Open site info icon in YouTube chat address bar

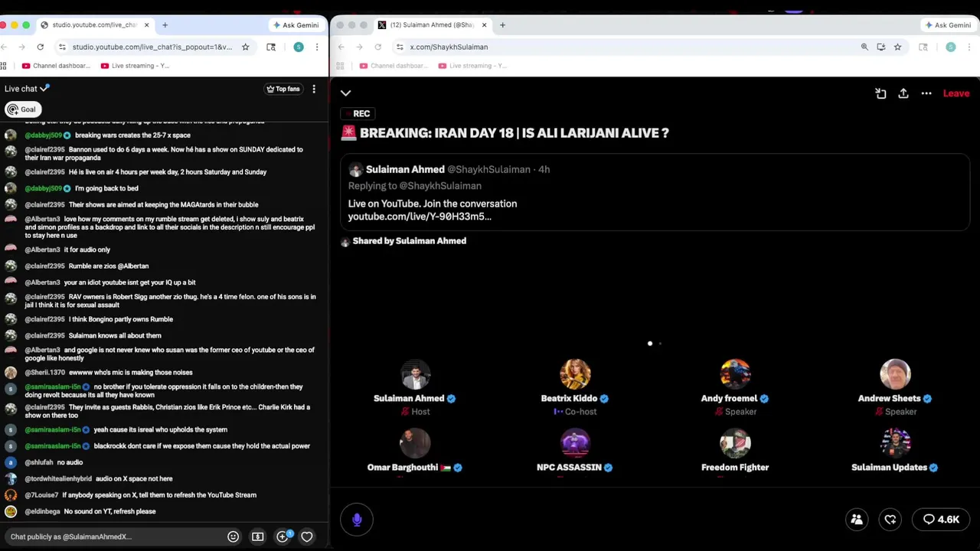62,47
